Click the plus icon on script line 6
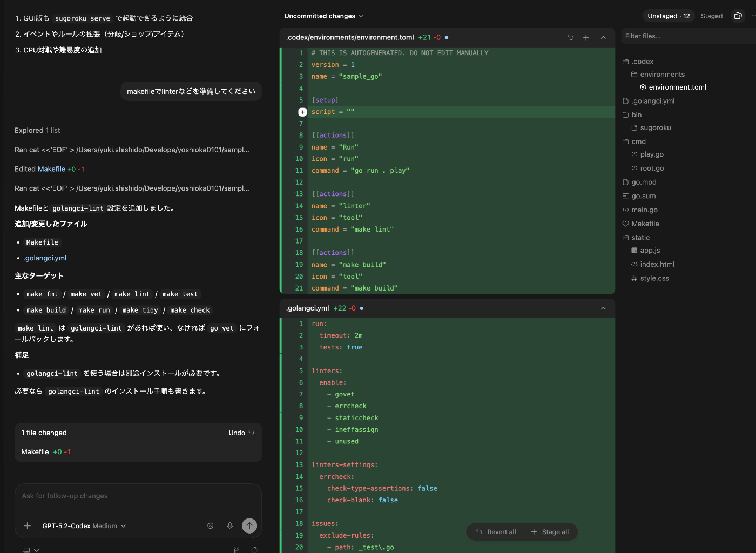The image size is (756, 553). tap(302, 112)
